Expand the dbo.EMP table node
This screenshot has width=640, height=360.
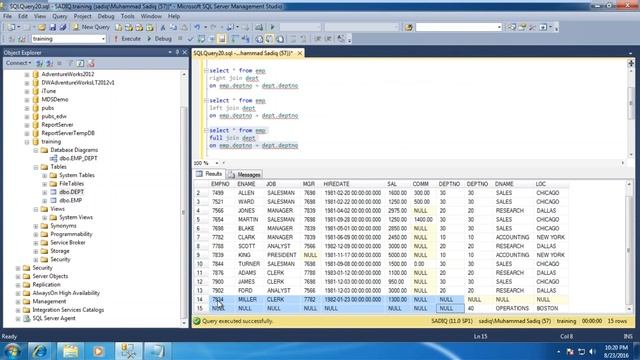coord(44,201)
